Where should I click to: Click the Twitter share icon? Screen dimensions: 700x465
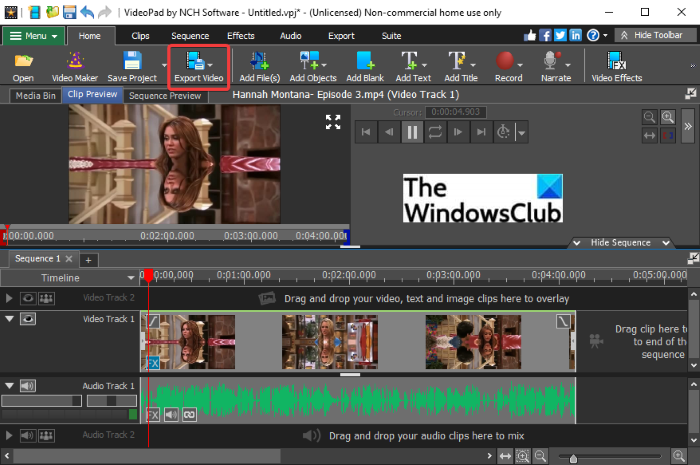560,35
